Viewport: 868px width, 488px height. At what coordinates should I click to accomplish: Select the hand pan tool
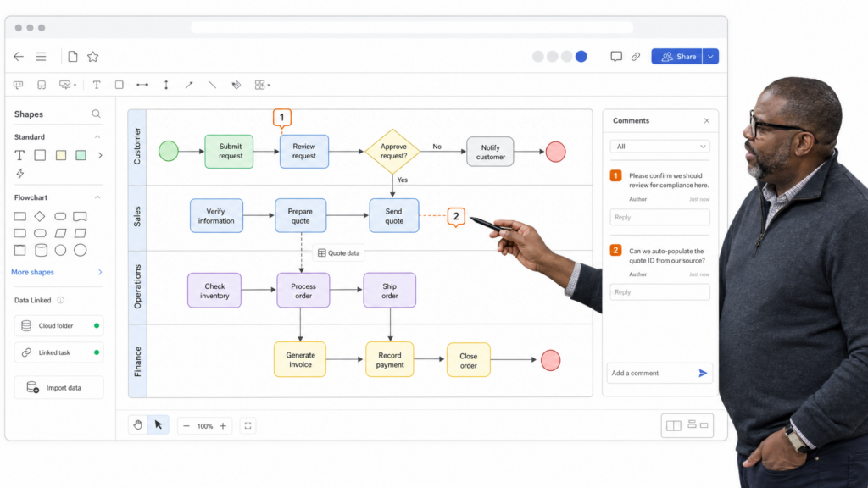click(137, 425)
